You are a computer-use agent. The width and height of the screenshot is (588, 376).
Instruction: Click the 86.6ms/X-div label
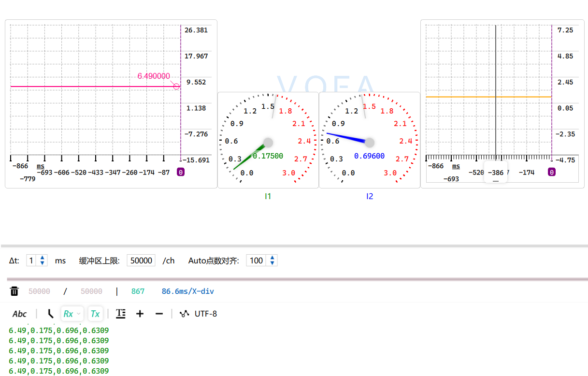(x=187, y=291)
